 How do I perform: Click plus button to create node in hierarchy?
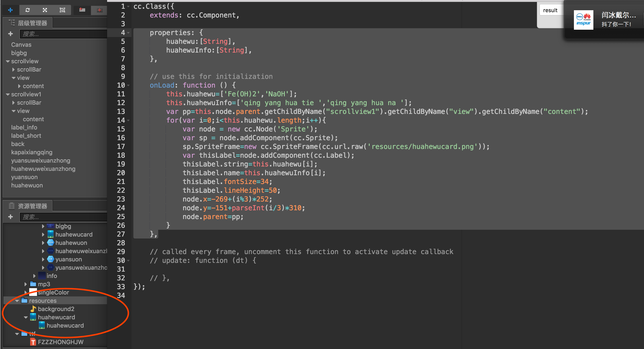10,34
